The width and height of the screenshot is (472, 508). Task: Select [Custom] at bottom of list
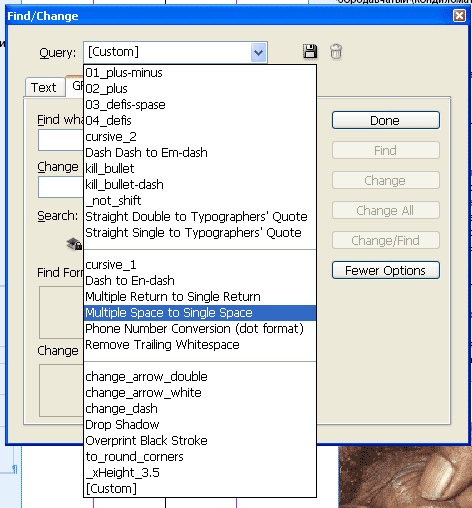[x=200, y=489]
